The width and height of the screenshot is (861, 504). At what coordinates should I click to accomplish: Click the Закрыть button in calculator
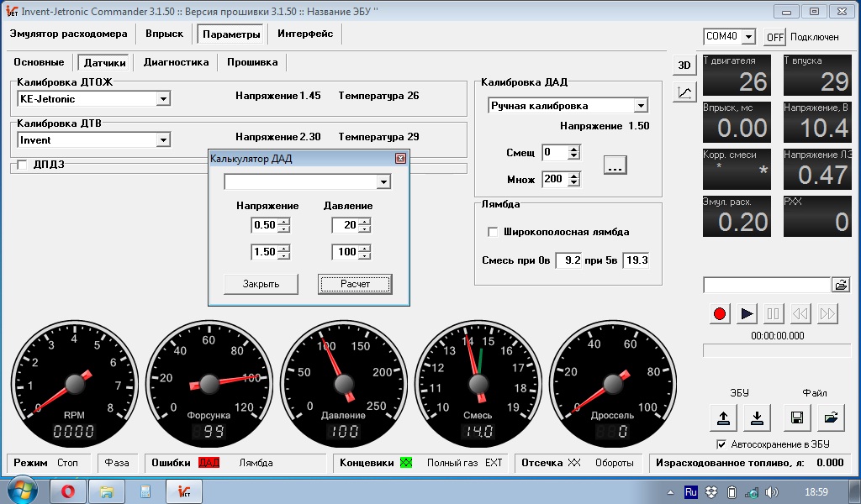pyautogui.click(x=261, y=284)
